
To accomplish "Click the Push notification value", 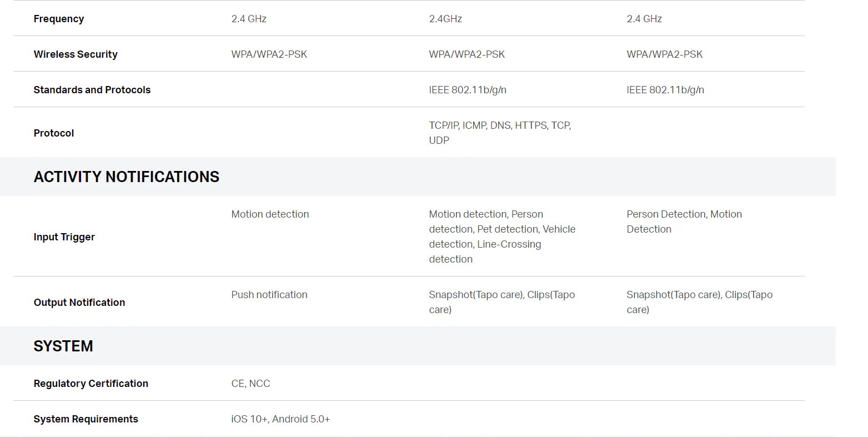I will [269, 295].
